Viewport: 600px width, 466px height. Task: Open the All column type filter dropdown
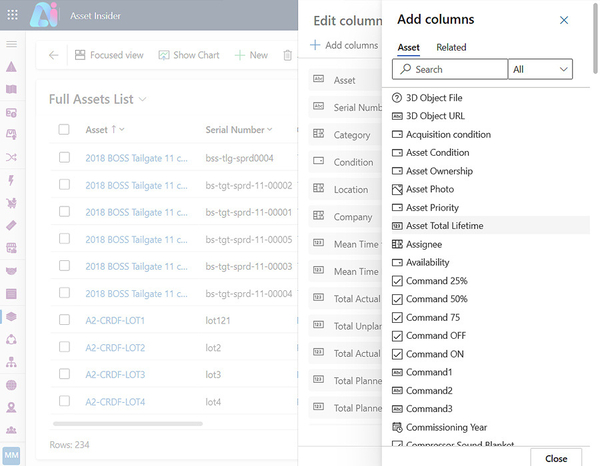(x=540, y=69)
